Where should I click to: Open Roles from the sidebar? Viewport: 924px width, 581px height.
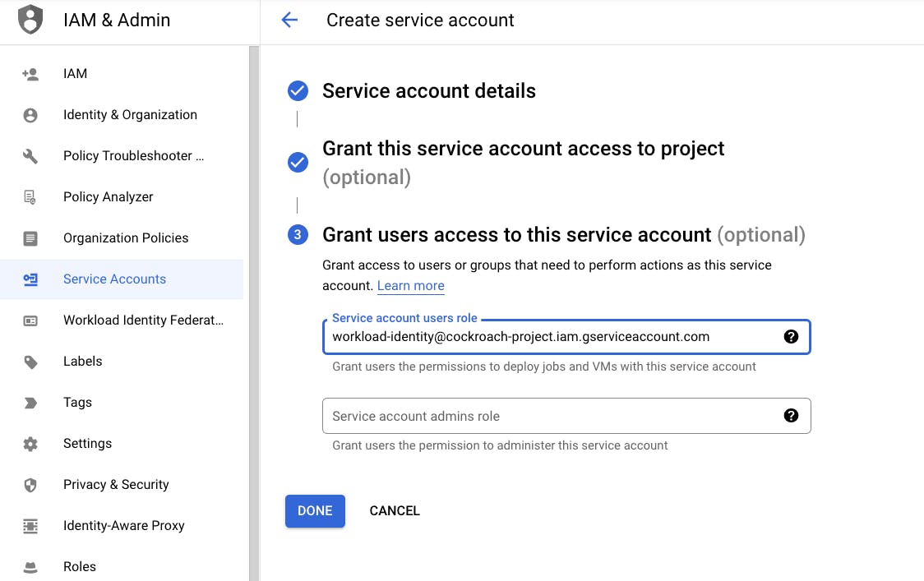[x=30, y=566]
